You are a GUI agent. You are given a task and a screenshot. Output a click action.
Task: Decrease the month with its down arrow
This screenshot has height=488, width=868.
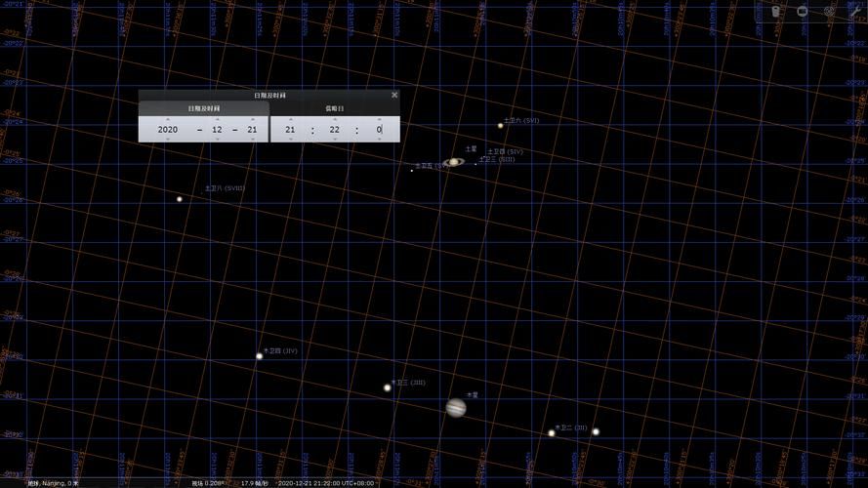[217, 140]
